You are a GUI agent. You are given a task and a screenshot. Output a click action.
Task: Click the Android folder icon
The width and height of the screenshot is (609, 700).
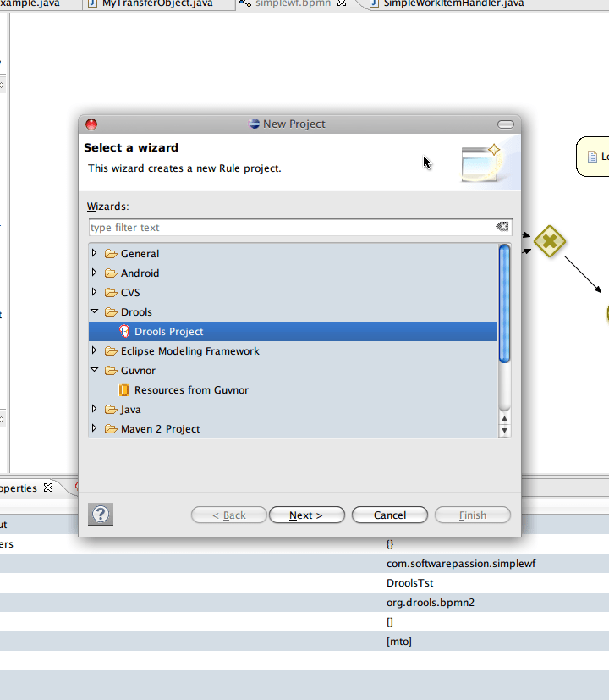click(111, 273)
